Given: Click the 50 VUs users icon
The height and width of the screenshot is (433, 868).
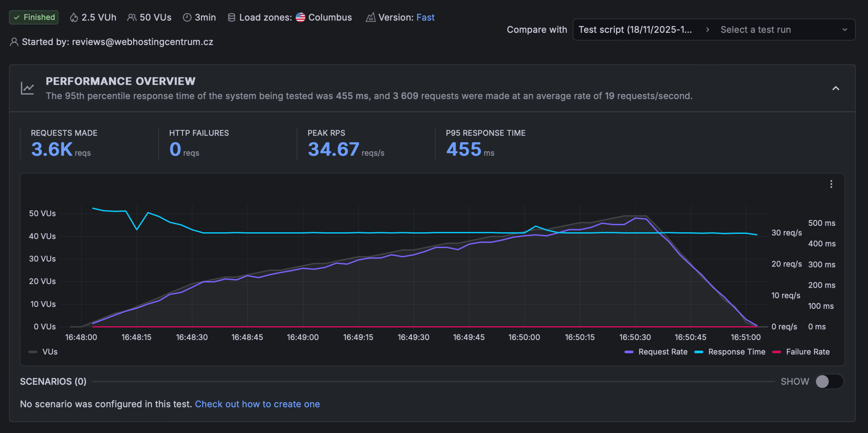Looking at the screenshot, I should click(x=132, y=18).
